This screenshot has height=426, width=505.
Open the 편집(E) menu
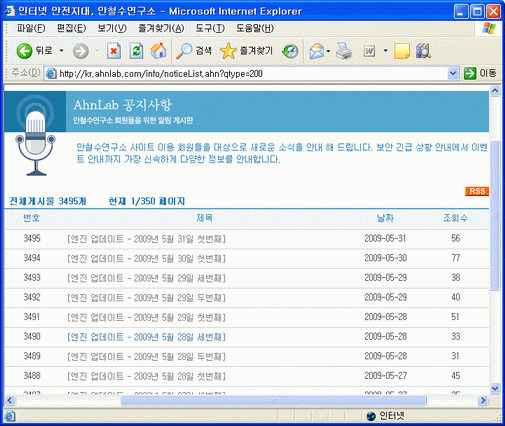[x=71, y=28]
